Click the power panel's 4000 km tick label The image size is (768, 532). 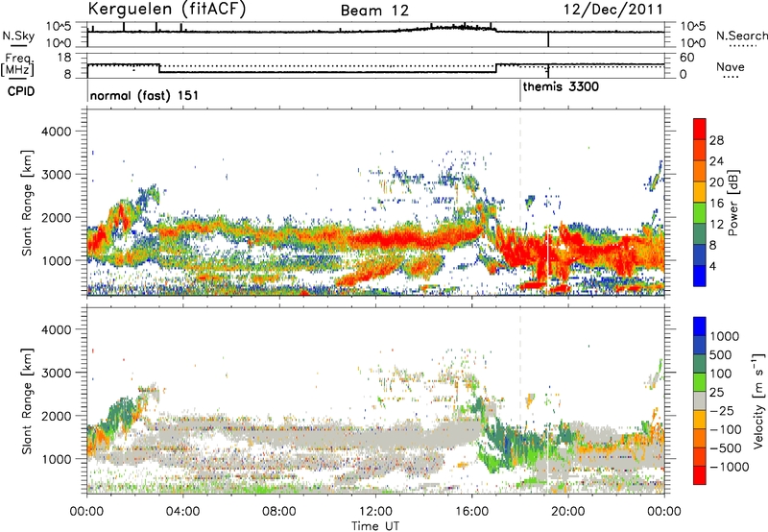[56, 132]
